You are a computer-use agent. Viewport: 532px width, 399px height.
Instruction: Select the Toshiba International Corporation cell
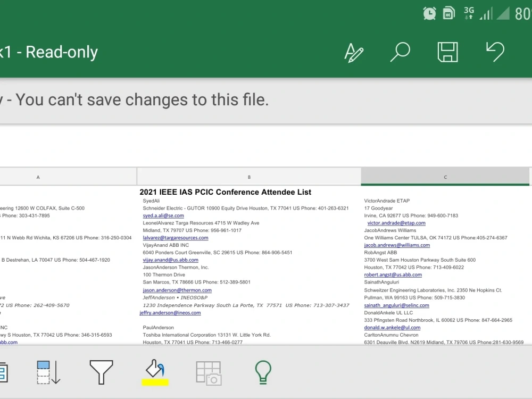coord(206,335)
